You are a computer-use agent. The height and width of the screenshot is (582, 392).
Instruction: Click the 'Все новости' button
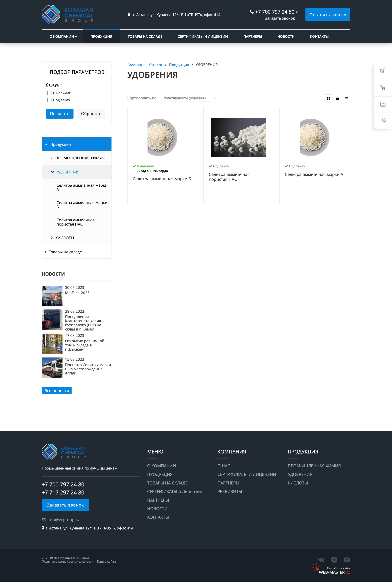[57, 391]
